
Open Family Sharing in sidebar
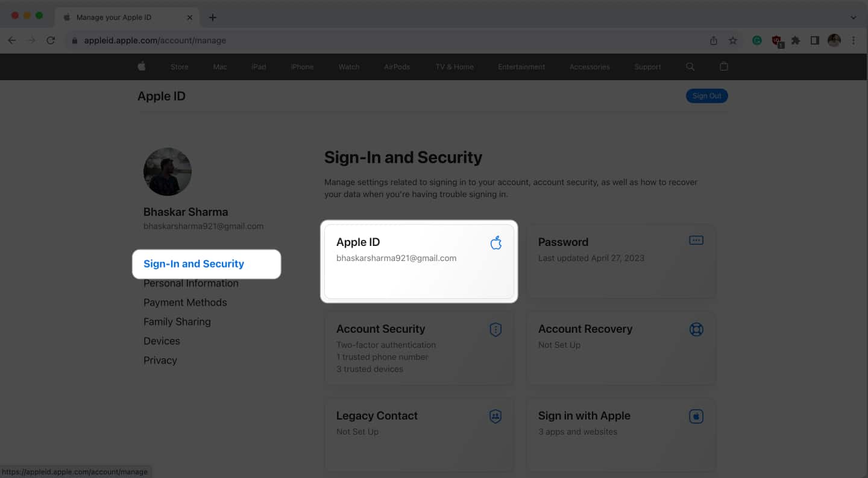[x=177, y=322]
